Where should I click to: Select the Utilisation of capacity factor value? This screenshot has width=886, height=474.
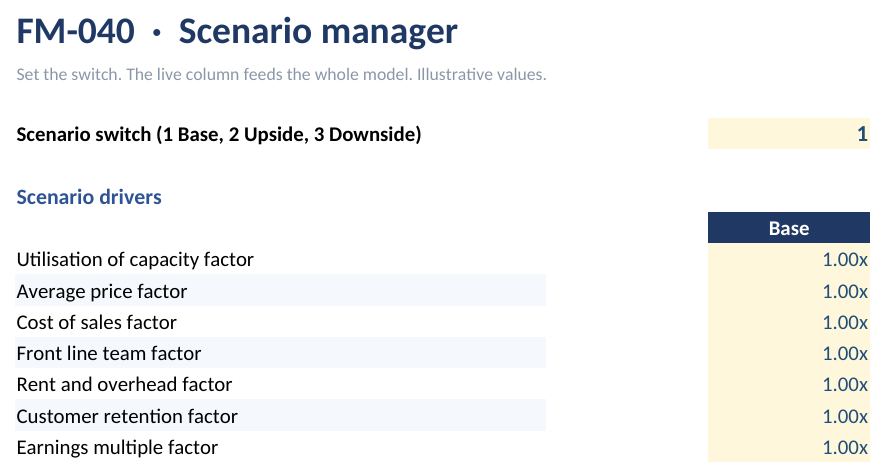[x=788, y=259]
